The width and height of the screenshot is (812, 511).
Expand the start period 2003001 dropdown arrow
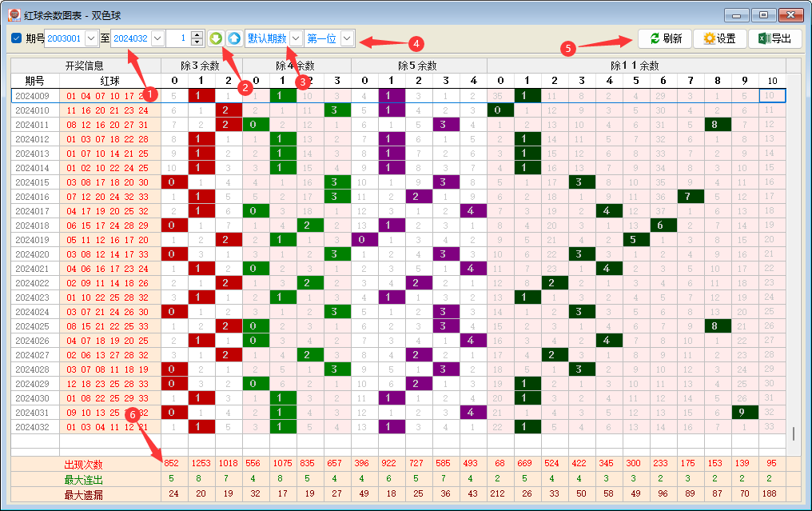(x=92, y=38)
